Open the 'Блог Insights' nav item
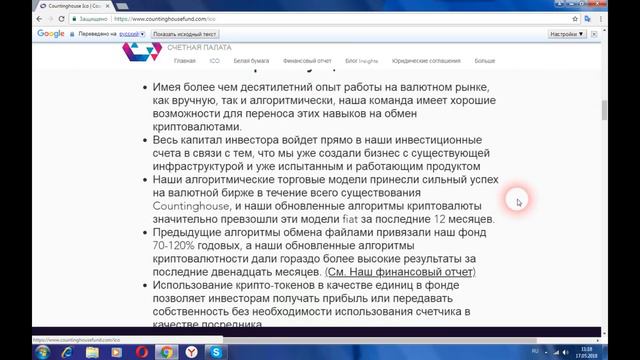This screenshot has width=640, height=360. [362, 61]
